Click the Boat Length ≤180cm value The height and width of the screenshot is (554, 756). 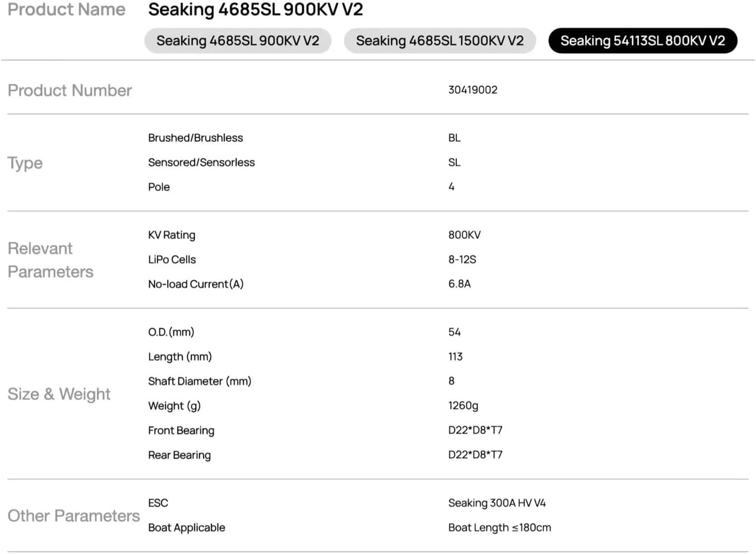pyautogui.click(x=500, y=527)
